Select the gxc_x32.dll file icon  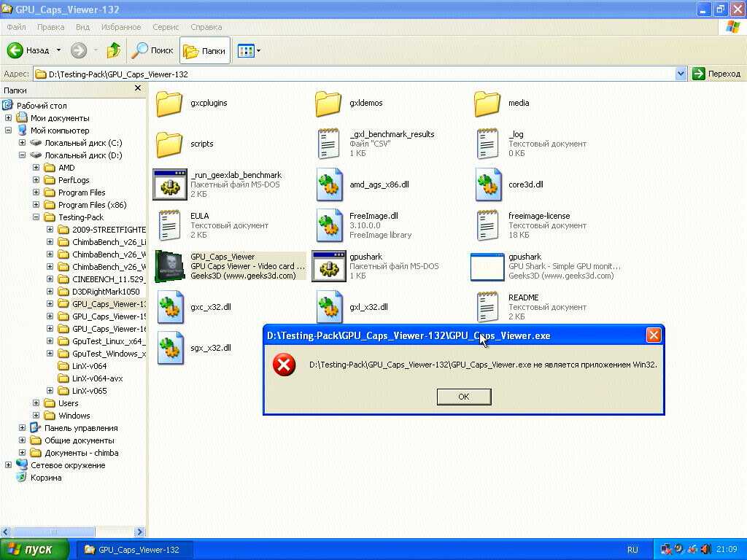tap(171, 307)
